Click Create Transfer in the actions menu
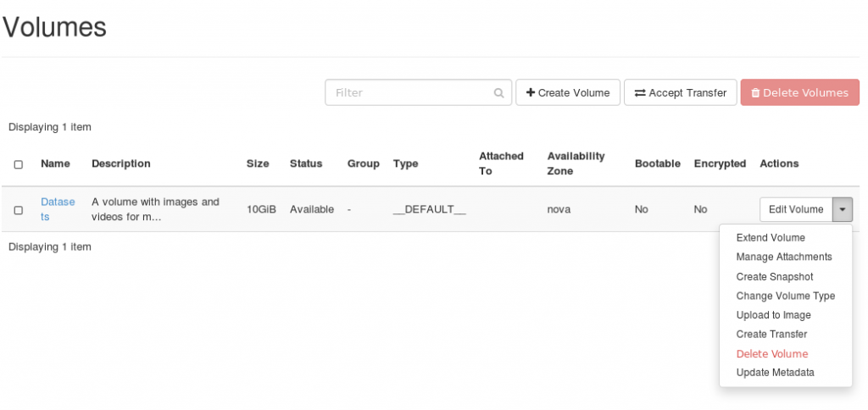The height and width of the screenshot is (410, 868). coord(771,335)
